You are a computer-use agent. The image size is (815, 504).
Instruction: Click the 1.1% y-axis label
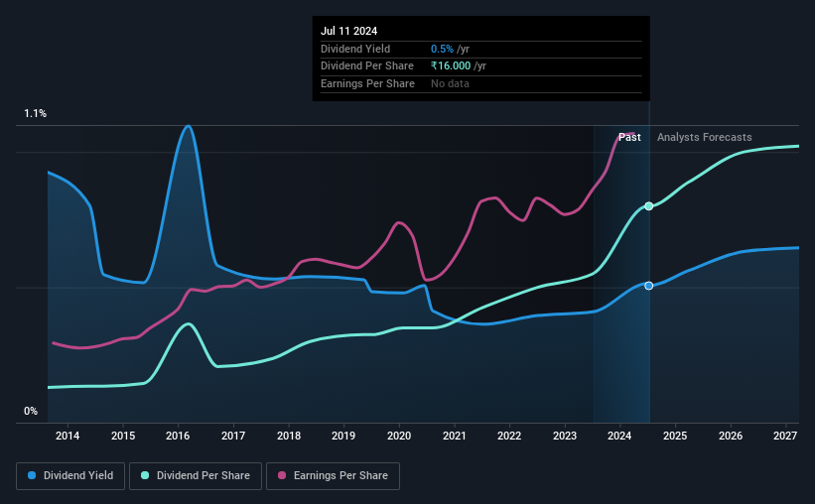pos(36,113)
